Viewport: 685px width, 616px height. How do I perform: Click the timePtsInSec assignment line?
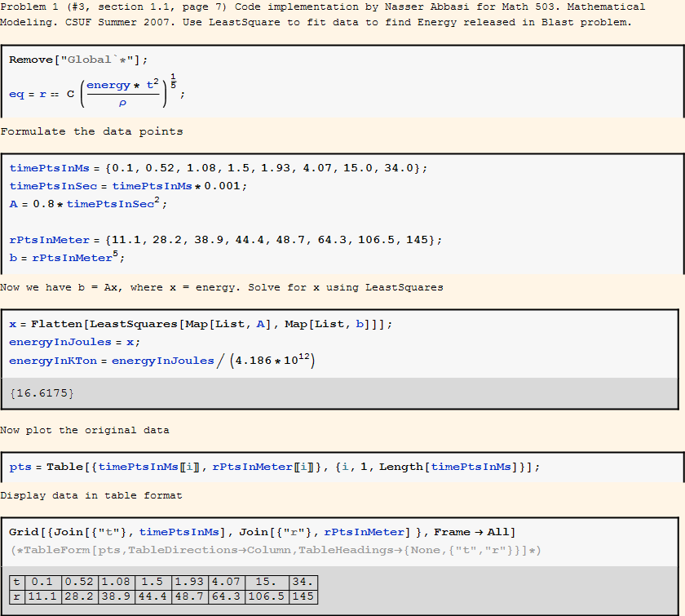(128, 185)
